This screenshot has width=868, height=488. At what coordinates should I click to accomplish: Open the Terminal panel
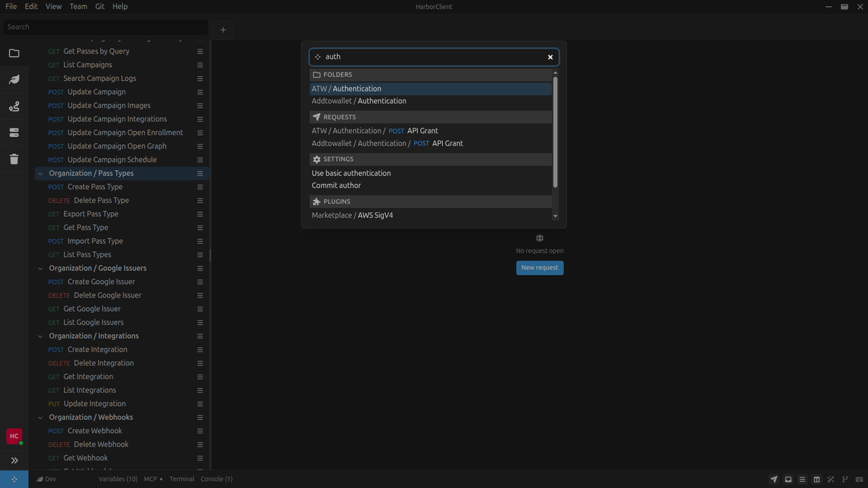point(182,479)
